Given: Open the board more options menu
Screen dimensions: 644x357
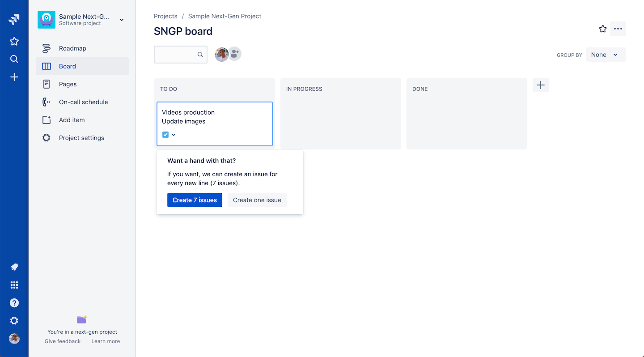Looking at the screenshot, I should point(618,29).
